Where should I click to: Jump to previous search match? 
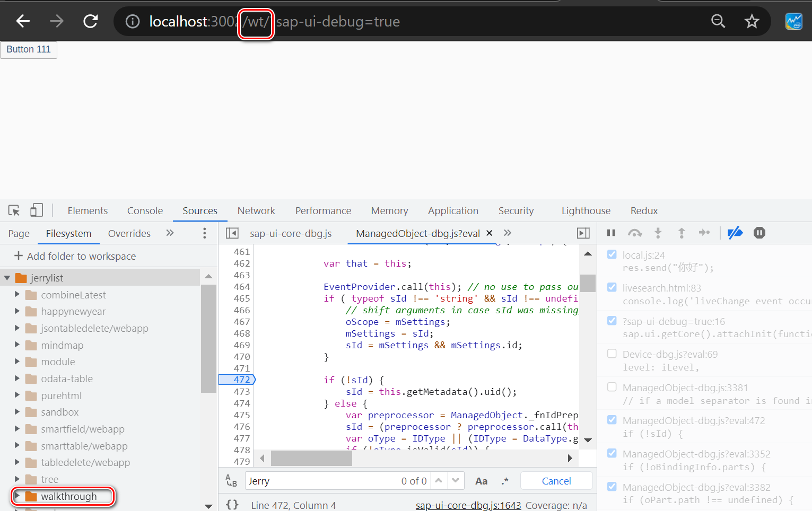[439, 481]
